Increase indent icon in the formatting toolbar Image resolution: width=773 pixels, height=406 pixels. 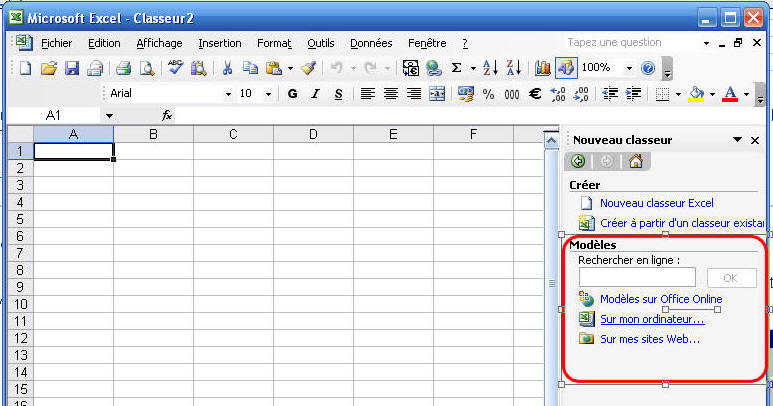point(633,94)
